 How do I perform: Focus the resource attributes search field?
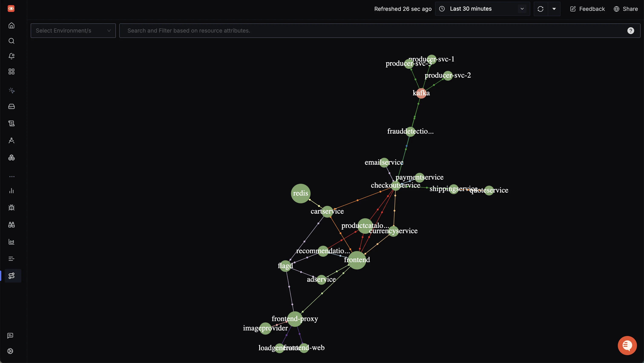click(x=372, y=31)
